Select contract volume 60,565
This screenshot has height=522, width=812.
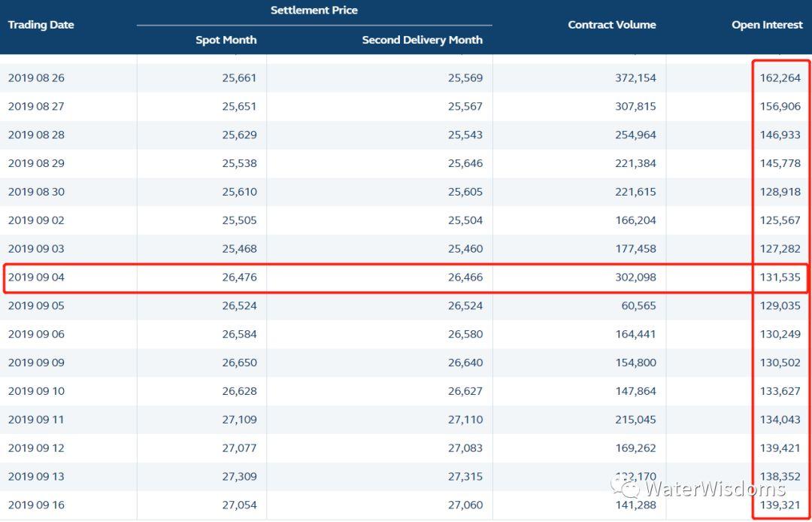[638, 306]
